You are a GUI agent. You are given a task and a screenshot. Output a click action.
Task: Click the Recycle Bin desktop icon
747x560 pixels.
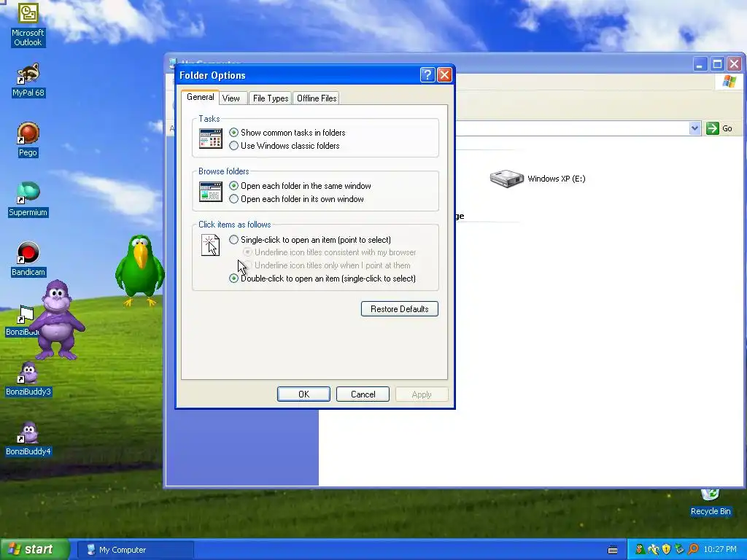(x=710, y=502)
